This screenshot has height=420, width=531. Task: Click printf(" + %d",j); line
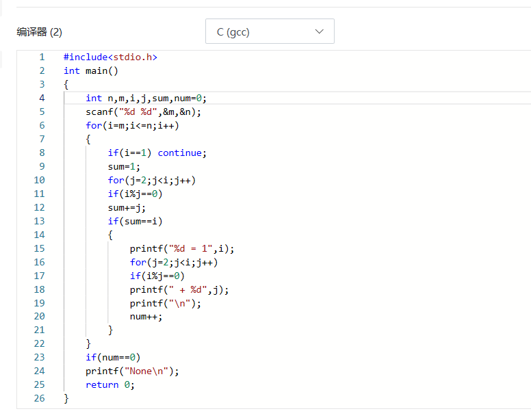point(179,290)
